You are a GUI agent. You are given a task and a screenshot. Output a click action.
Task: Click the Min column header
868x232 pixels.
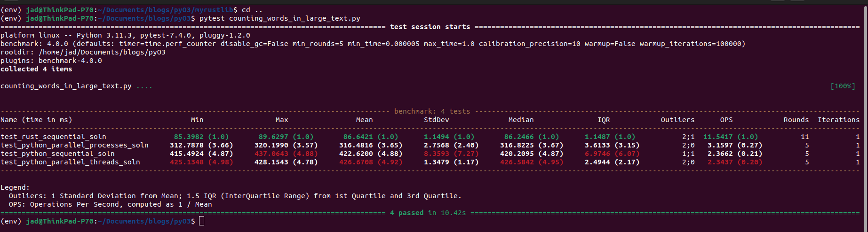click(197, 120)
